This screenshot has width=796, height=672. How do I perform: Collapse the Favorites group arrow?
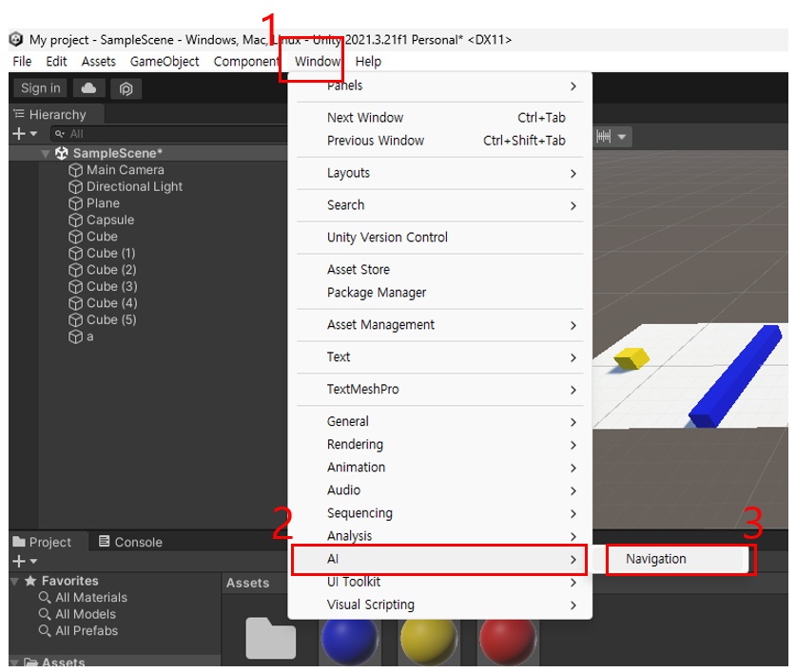[x=14, y=581]
